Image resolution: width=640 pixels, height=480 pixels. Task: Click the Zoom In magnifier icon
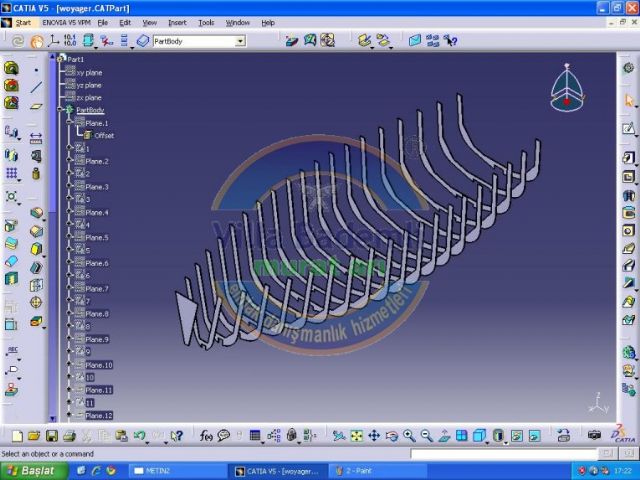(409, 436)
